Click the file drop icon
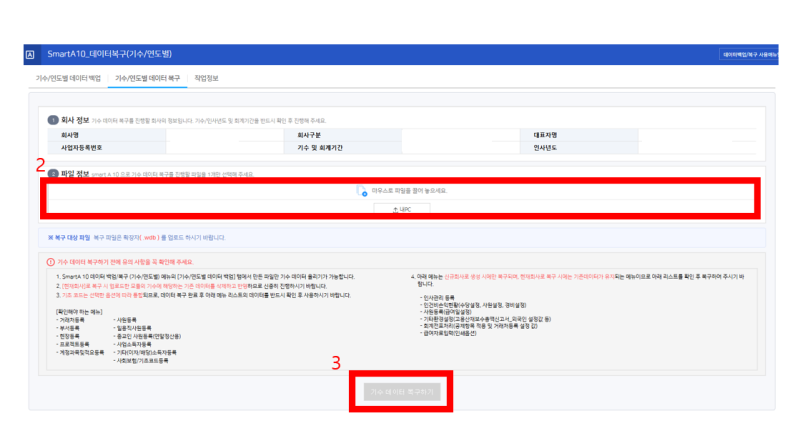This screenshot has height=441, width=800. (x=361, y=191)
